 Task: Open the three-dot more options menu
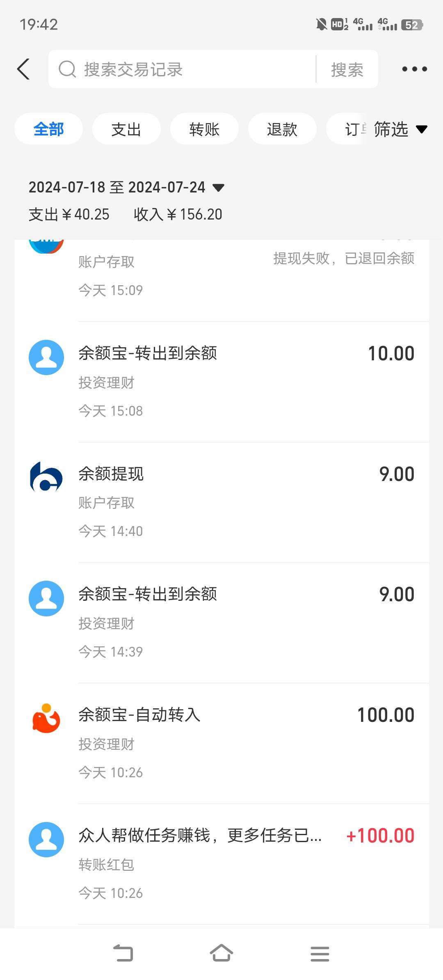(414, 69)
